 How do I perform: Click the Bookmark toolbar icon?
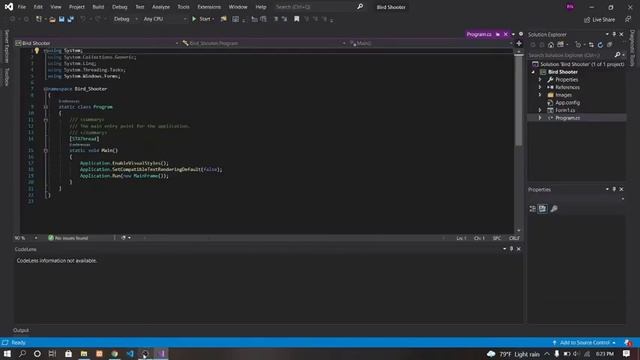coord(297,19)
